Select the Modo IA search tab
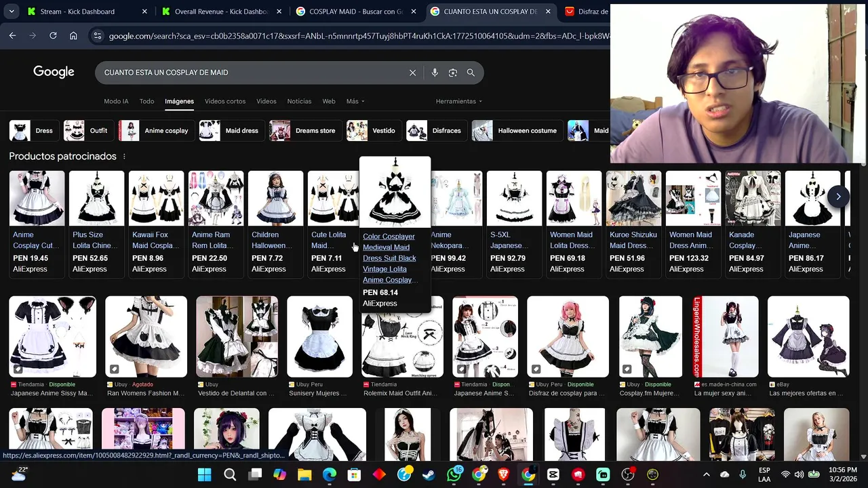868x488 pixels. pos(116,102)
